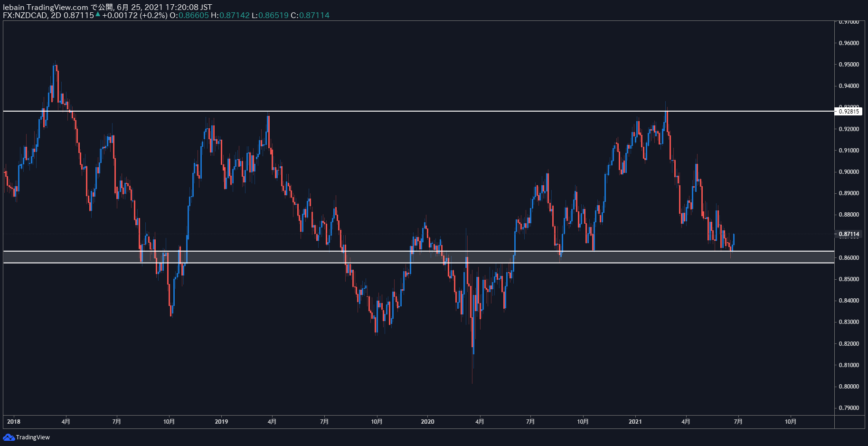Image resolution: width=868 pixels, height=446 pixels.
Task: Click the TradingView cloud logo icon
Action: pyautogui.click(x=9, y=437)
